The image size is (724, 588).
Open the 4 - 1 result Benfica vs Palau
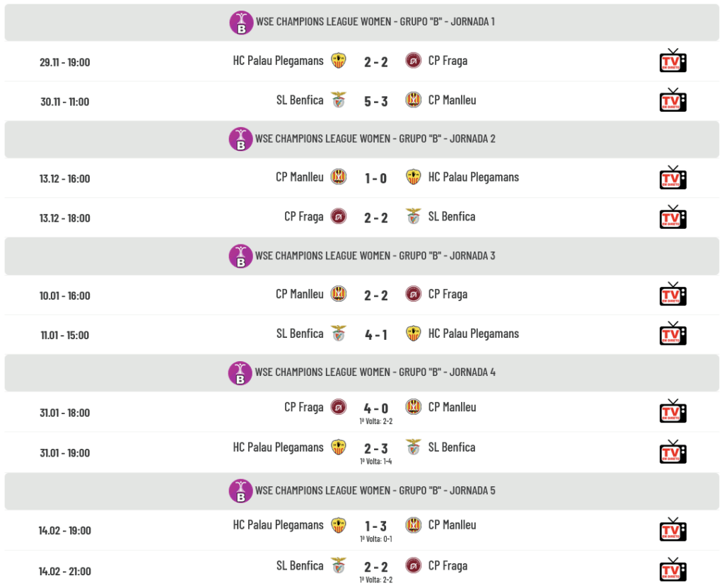(x=376, y=334)
